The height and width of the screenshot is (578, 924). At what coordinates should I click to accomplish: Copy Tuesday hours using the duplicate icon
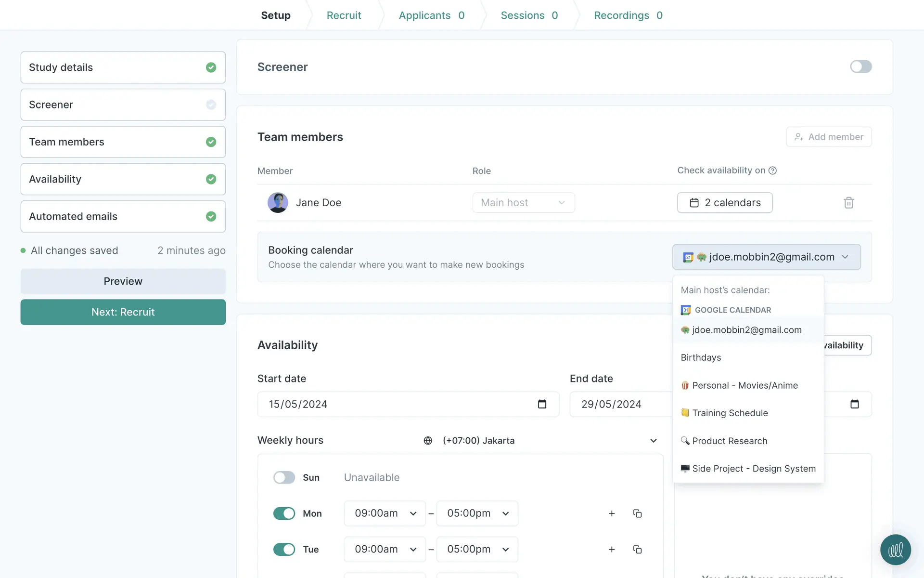[x=637, y=550]
